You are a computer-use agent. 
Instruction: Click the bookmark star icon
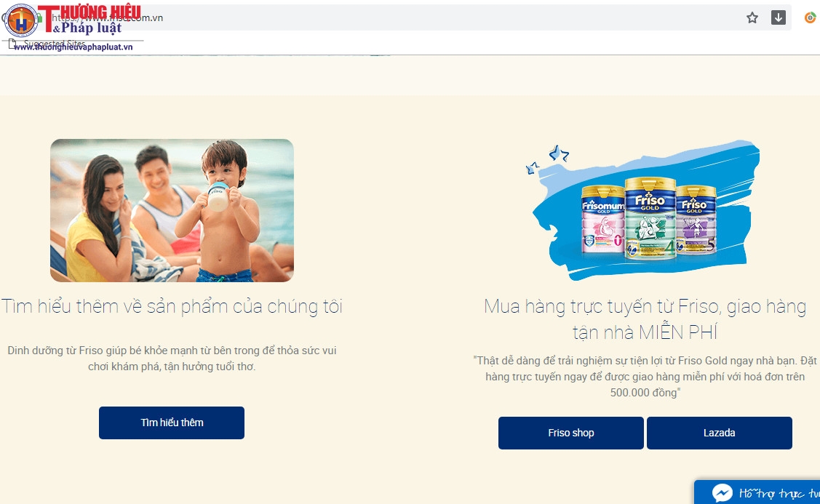click(x=752, y=17)
